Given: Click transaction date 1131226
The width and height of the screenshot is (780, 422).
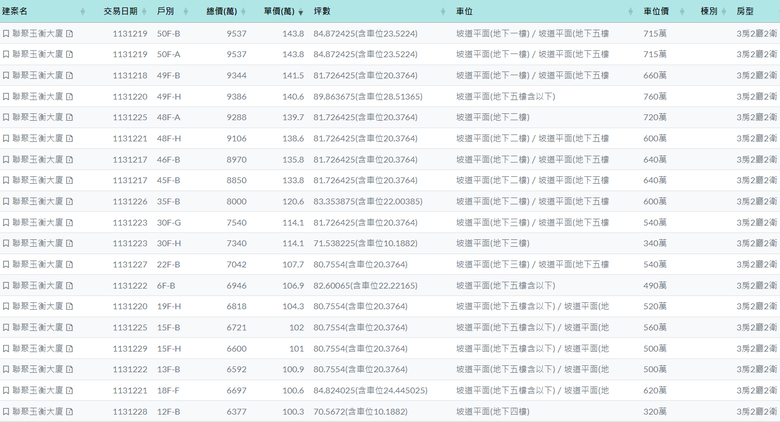Looking at the screenshot, I should click(130, 202).
